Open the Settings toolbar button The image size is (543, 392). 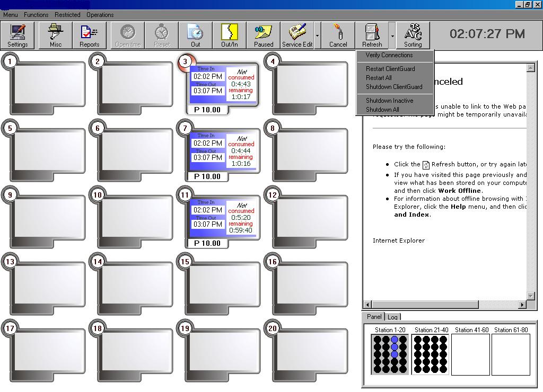[x=17, y=35]
